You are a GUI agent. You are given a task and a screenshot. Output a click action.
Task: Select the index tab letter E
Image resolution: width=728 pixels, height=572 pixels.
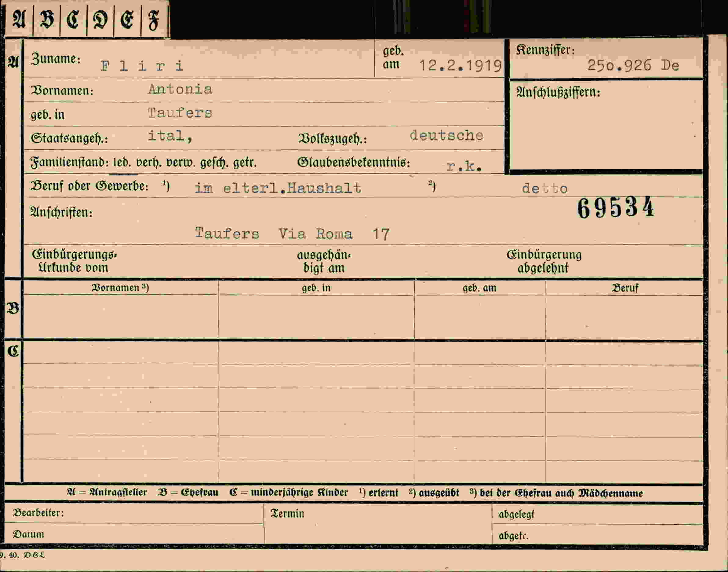[x=127, y=20]
